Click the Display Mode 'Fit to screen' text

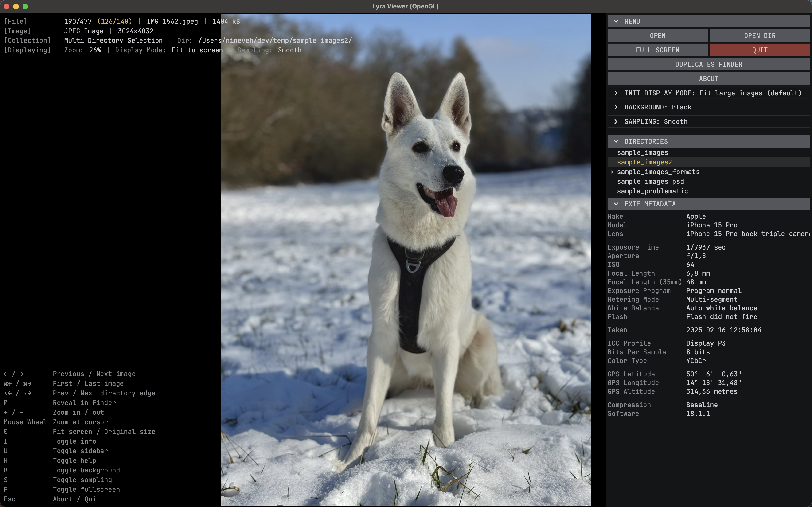(197, 50)
